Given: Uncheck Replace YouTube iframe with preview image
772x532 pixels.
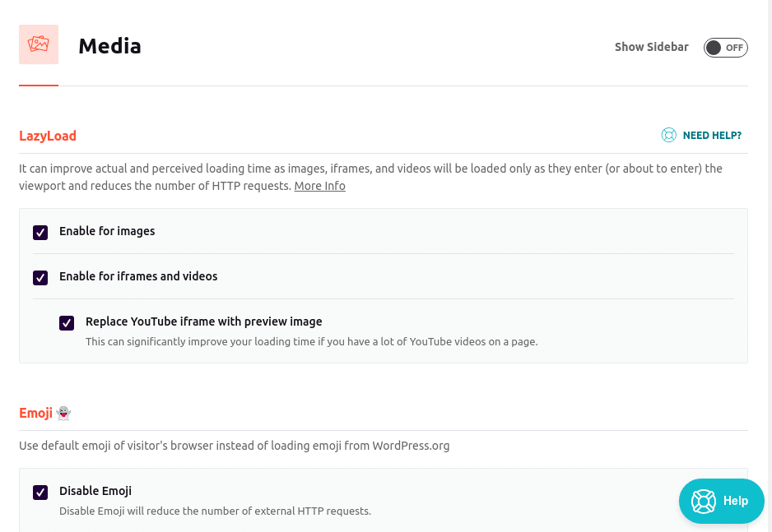Looking at the screenshot, I should click(67, 322).
